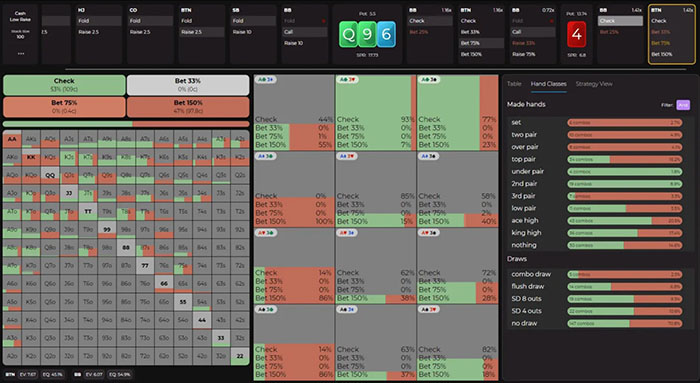Viewport: 700px width, 383px height.
Task: Select Bet 75% in the active BTN panel
Action: point(660,43)
